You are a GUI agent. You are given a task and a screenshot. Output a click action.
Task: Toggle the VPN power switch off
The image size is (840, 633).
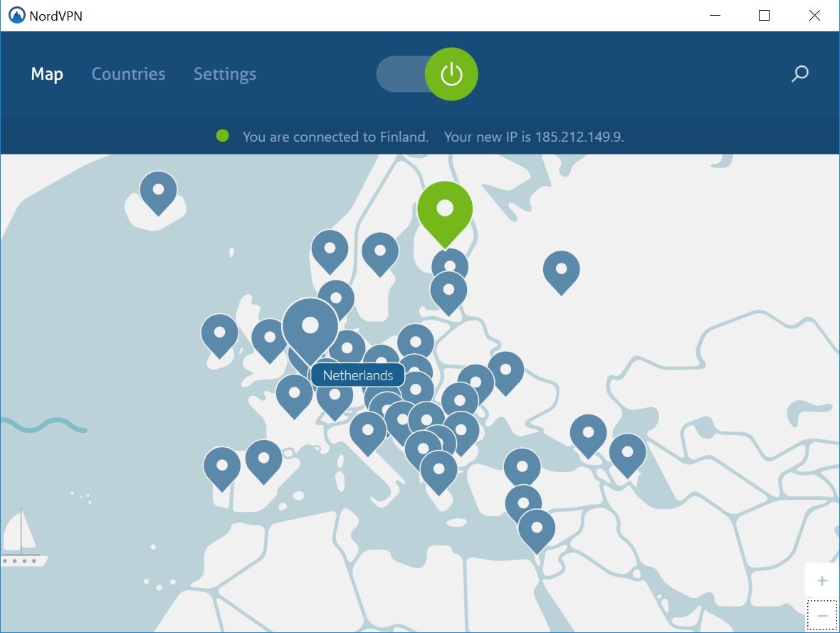[427, 74]
